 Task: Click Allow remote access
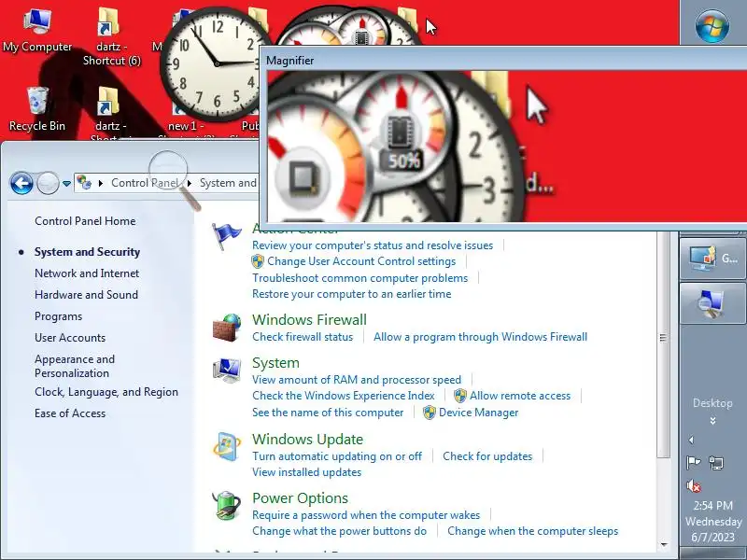[x=520, y=396]
